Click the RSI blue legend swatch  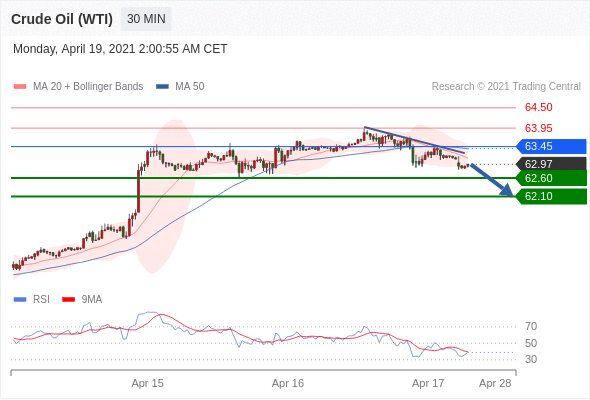(x=20, y=300)
